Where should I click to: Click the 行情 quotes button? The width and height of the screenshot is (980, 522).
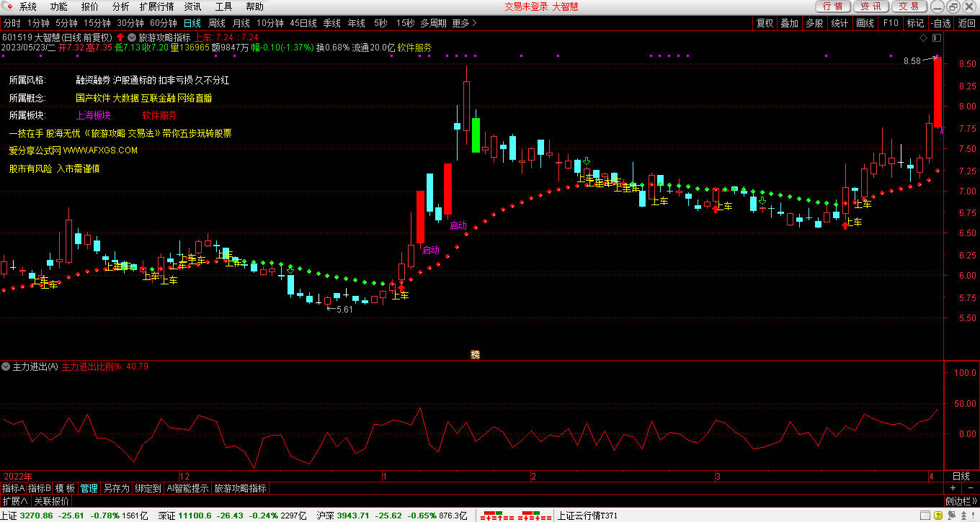[832, 6]
